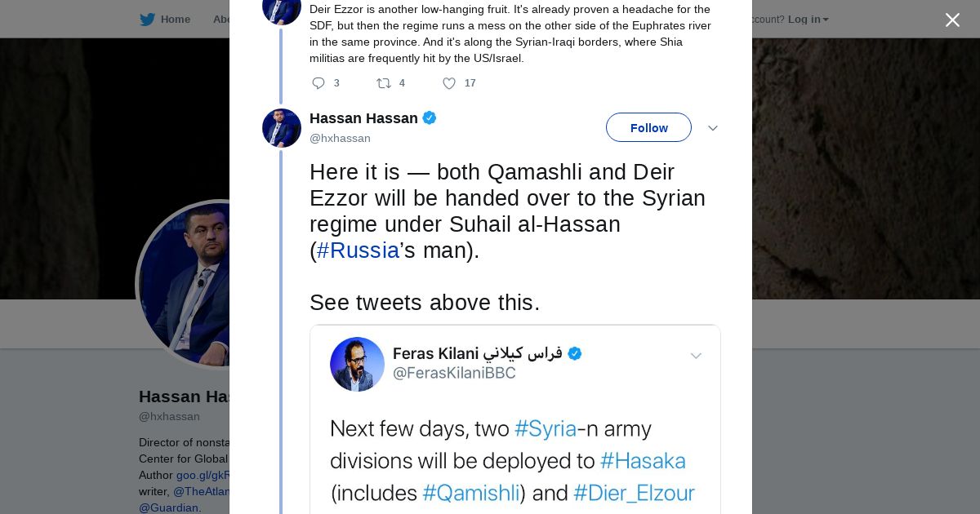Retweet the Deir Ezzor tweet

pos(383,83)
